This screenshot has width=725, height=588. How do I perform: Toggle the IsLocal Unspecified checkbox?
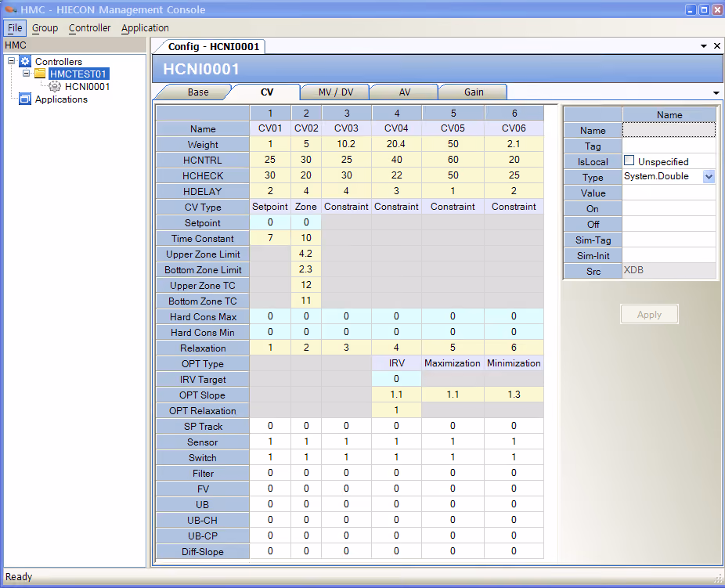coord(629,161)
